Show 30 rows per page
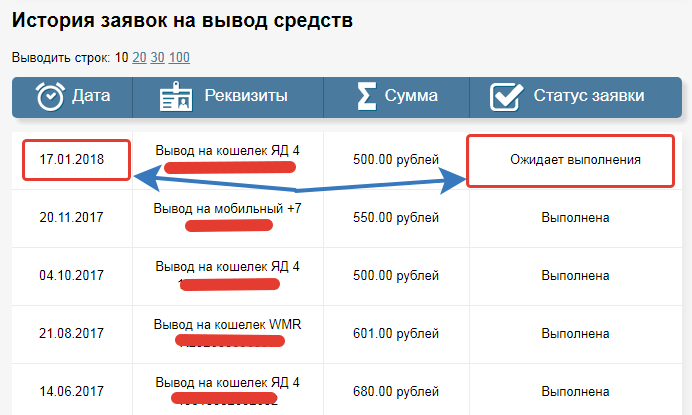Viewport: 692px width, 415px height. click(158, 57)
